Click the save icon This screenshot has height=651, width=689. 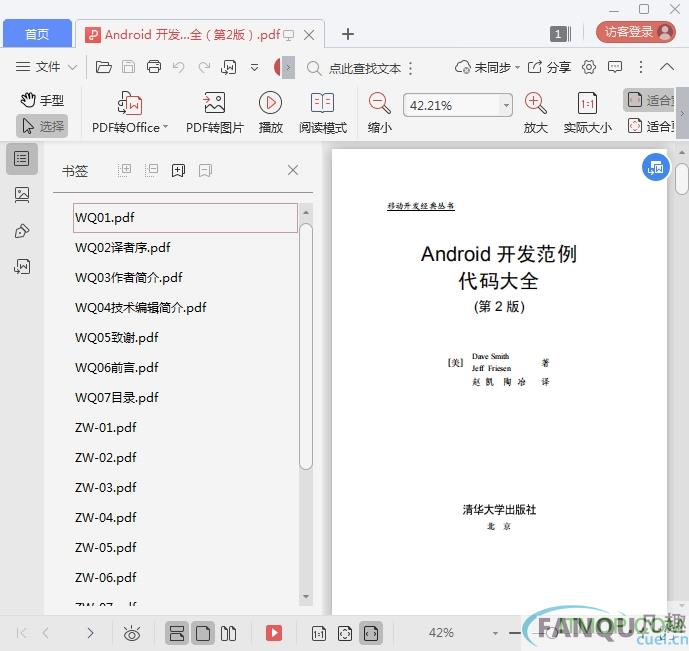click(128, 67)
